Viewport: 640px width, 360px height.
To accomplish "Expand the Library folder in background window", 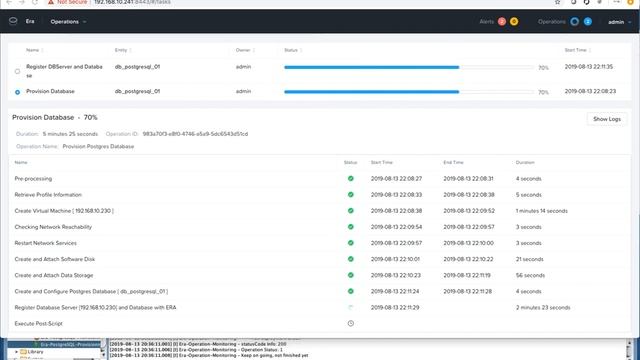I will point(16,352).
